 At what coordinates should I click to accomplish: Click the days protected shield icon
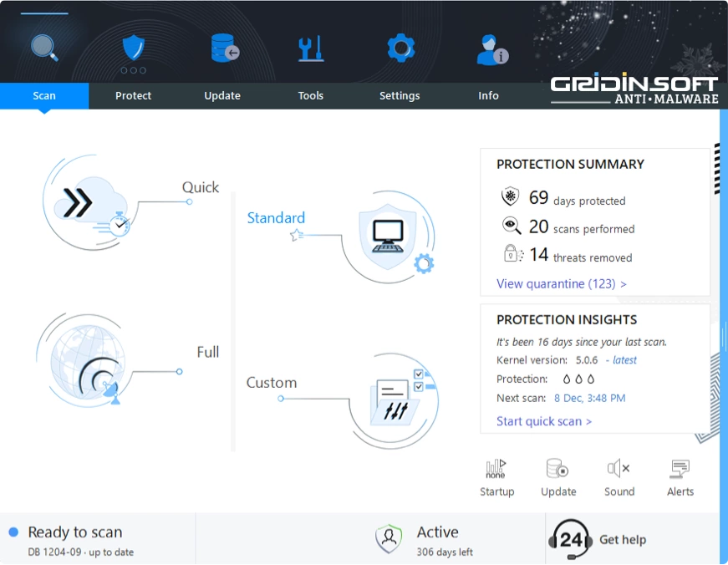coord(510,197)
